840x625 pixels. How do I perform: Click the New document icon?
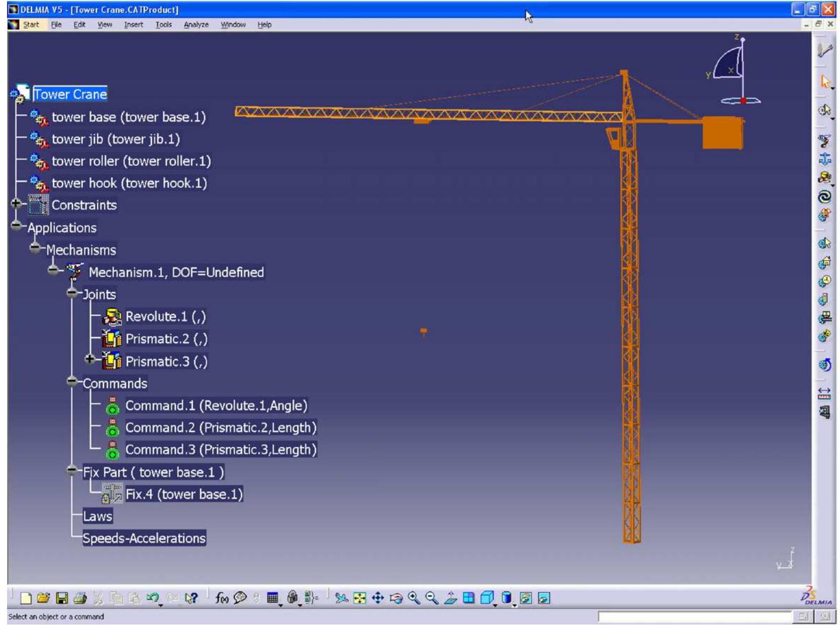point(27,598)
